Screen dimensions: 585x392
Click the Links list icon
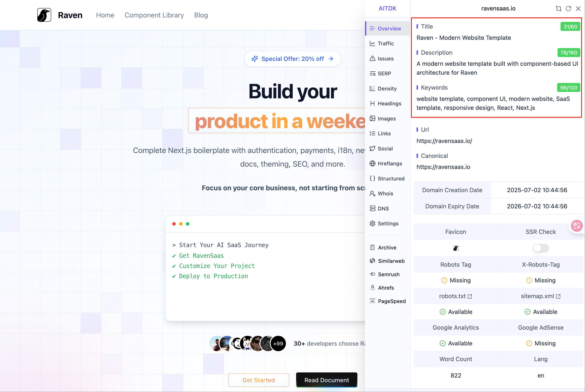tap(372, 133)
